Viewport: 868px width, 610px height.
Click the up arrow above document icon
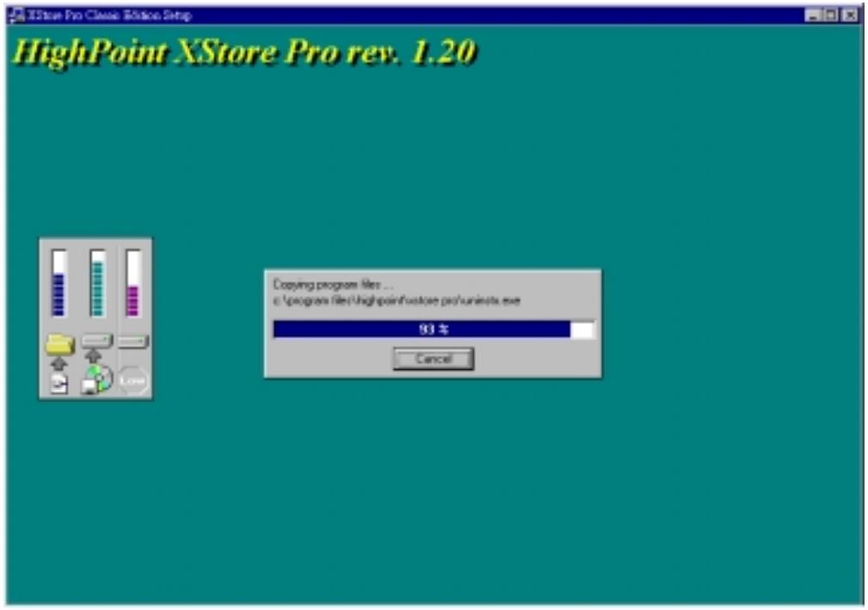click(x=58, y=364)
